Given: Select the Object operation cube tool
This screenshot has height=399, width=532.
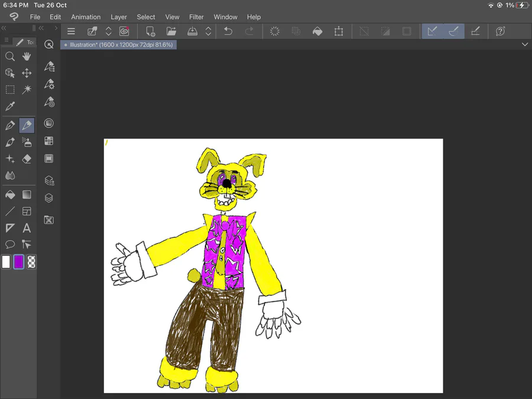Looking at the screenshot, I should (x=10, y=73).
